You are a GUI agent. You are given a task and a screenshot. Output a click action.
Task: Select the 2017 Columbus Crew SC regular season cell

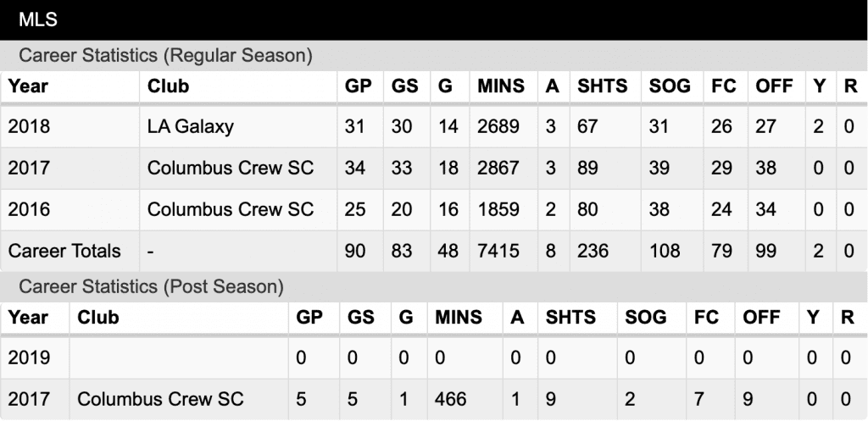click(231, 168)
